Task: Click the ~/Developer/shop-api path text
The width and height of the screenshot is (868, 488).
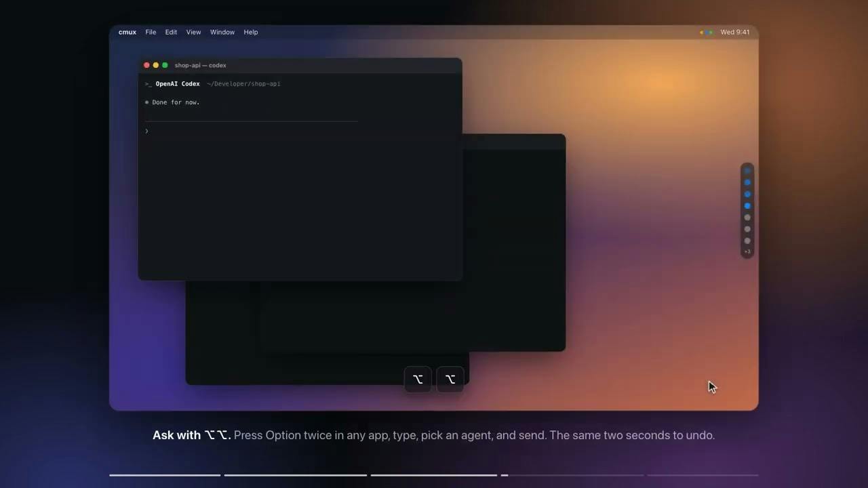Action: [x=243, y=84]
